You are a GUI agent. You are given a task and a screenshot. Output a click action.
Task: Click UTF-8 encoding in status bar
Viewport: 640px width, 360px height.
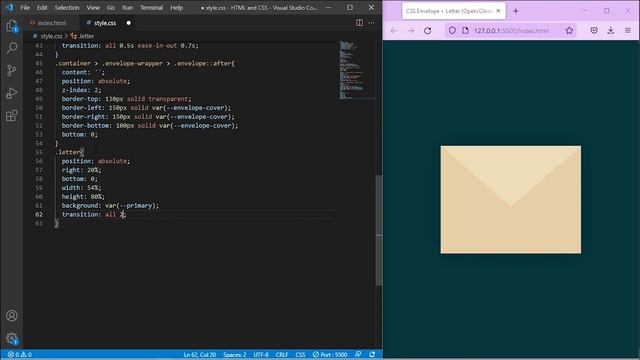[261, 355]
